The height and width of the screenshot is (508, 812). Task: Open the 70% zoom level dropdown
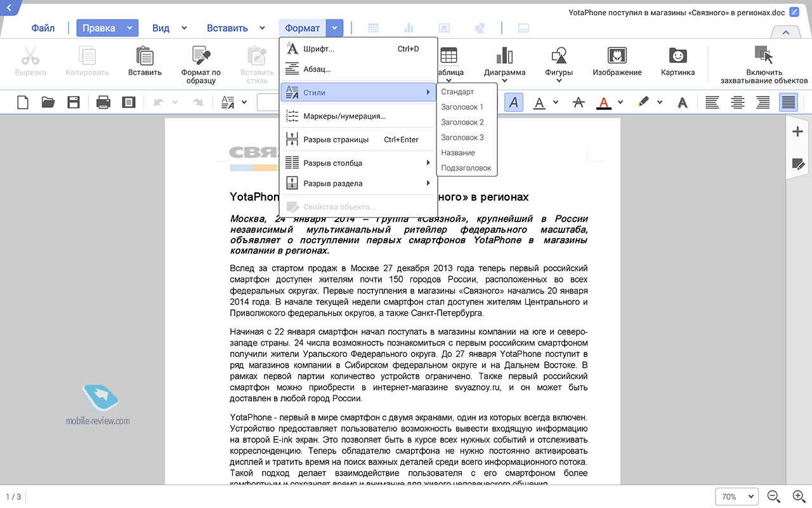[x=737, y=497]
